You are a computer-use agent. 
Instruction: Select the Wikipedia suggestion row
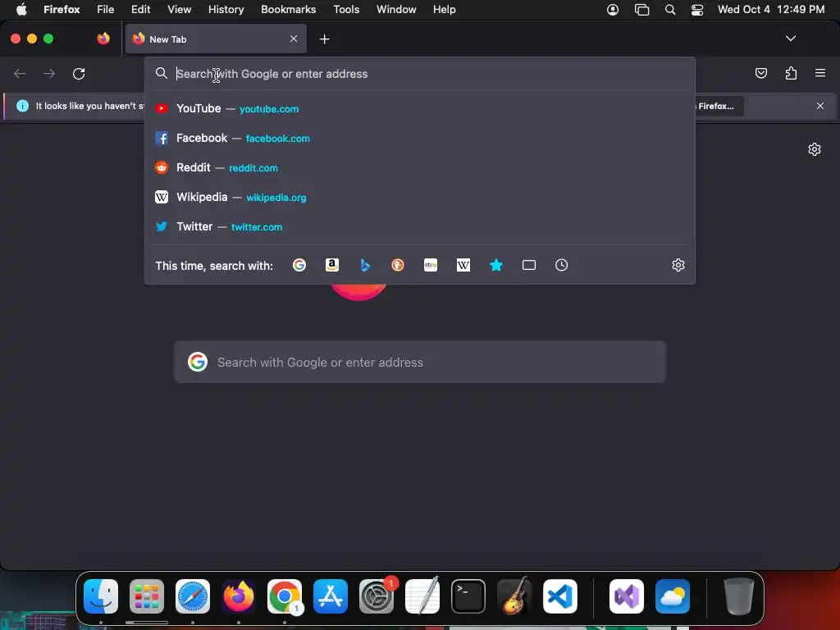click(x=420, y=197)
